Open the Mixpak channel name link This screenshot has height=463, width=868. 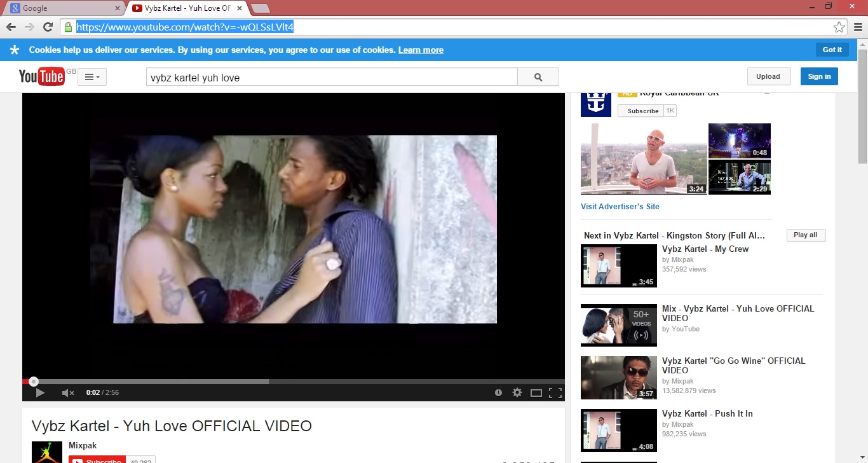click(x=83, y=446)
